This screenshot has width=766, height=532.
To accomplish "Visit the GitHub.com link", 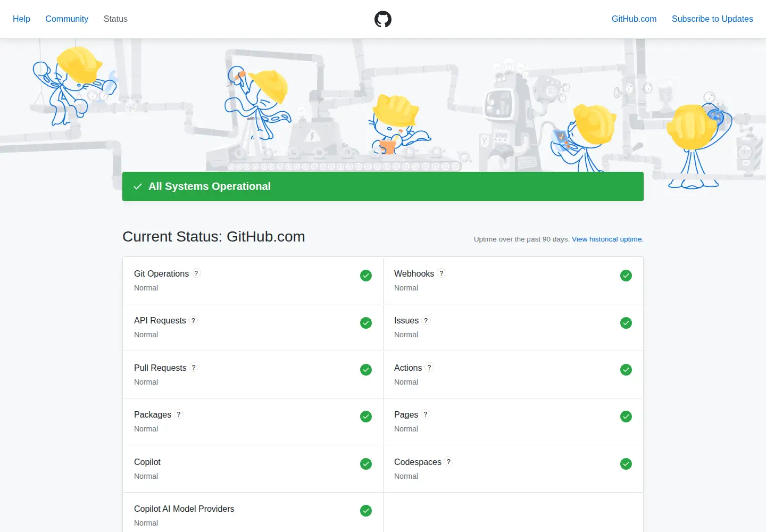I will [x=634, y=19].
